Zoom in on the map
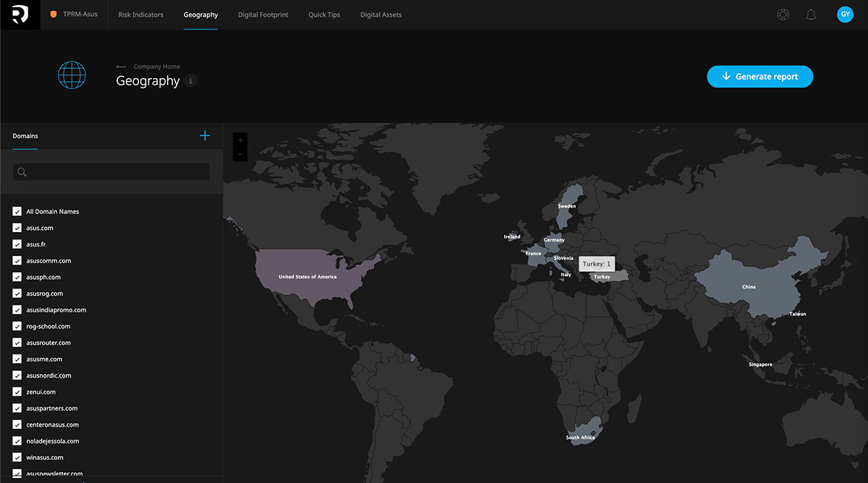Viewport: 868px width, 483px height. (x=240, y=140)
